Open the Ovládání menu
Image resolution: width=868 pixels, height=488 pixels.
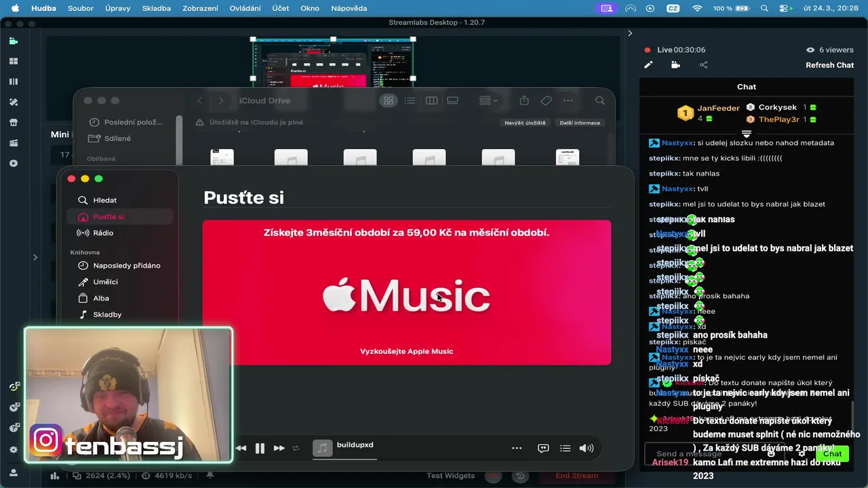[x=245, y=8]
